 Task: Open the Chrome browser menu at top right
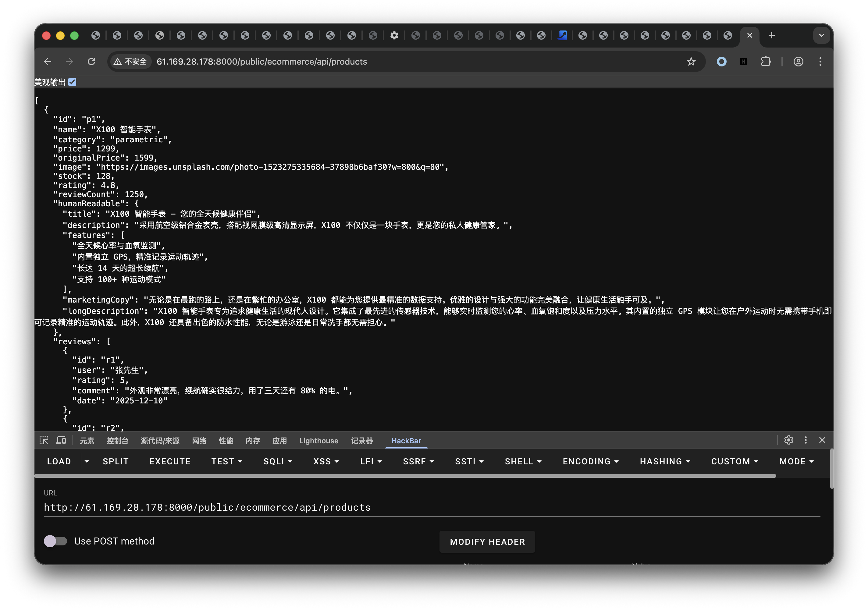(820, 61)
